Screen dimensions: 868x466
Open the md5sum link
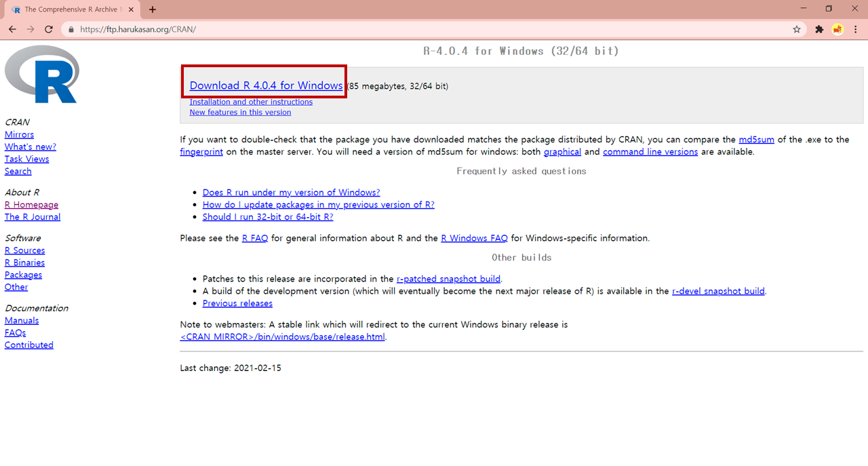[756, 140]
